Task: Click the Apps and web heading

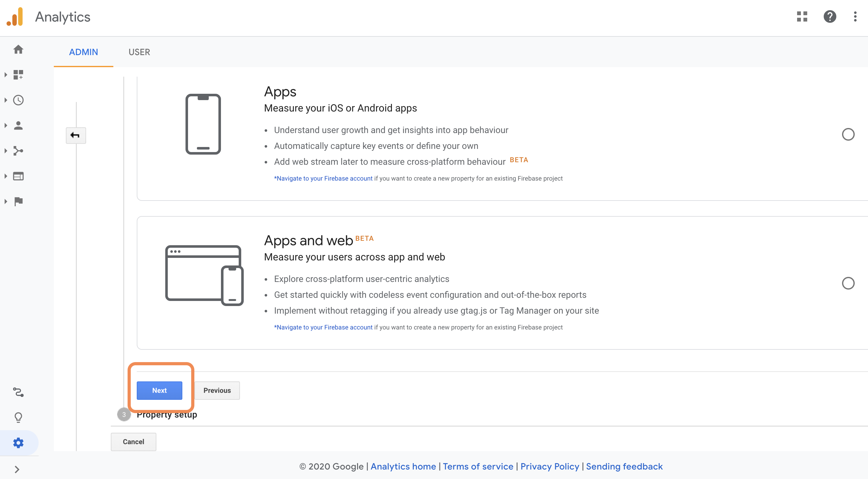Action: click(308, 240)
